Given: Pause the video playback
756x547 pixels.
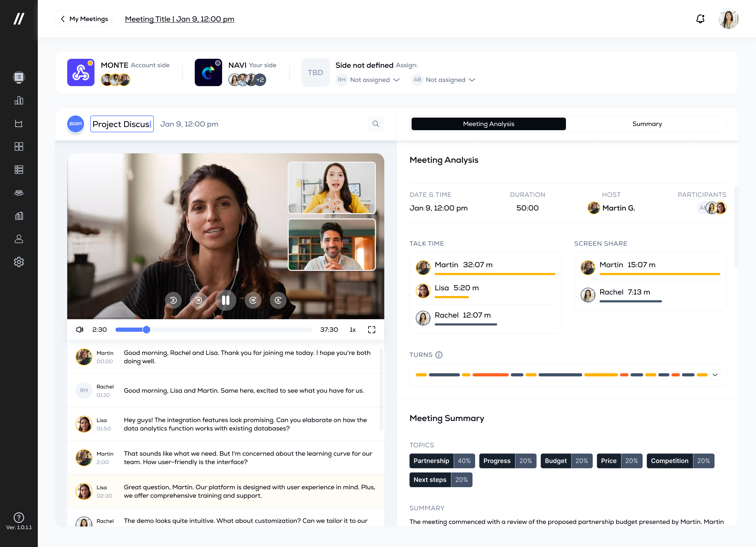Looking at the screenshot, I should coord(226,300).
